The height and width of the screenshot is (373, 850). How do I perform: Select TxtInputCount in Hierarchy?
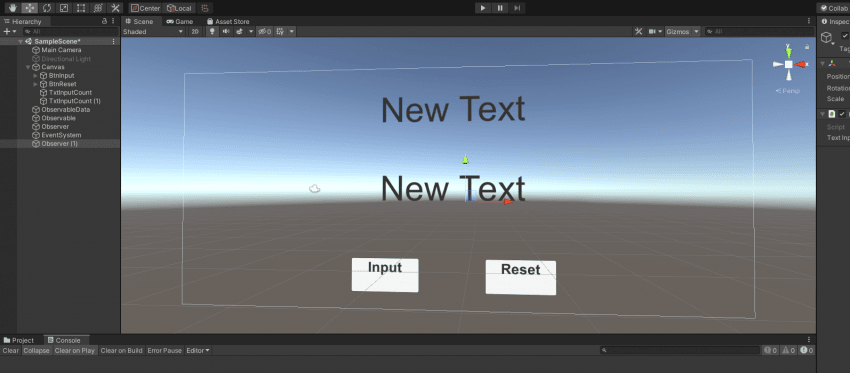point(70,93)
